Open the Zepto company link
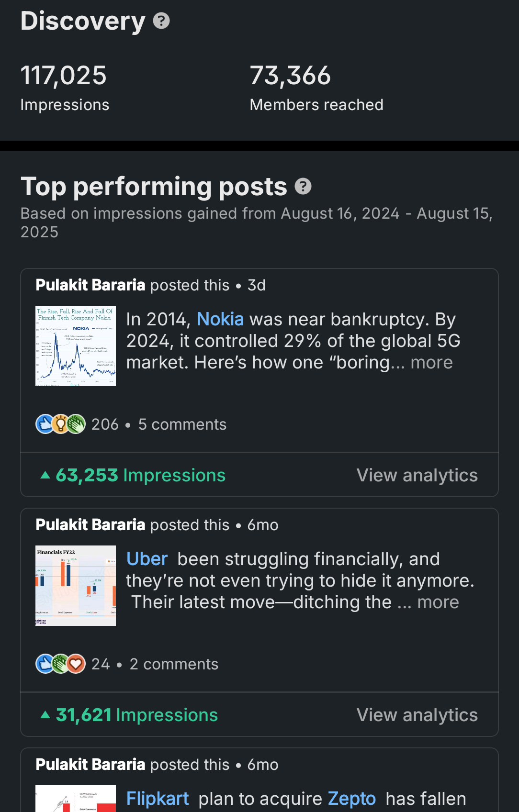Image resolution: width=519 pixels, height=812 pixels. 352,799
